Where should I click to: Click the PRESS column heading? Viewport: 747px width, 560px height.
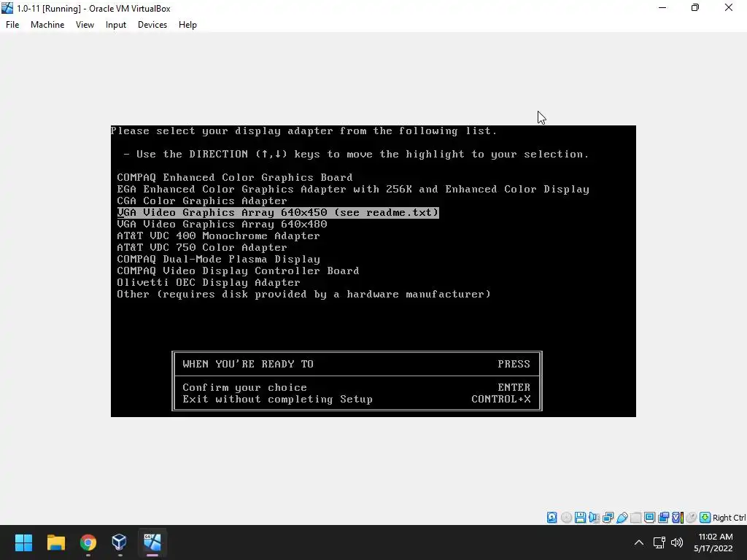pyautogui.click(x=514, y=365)
